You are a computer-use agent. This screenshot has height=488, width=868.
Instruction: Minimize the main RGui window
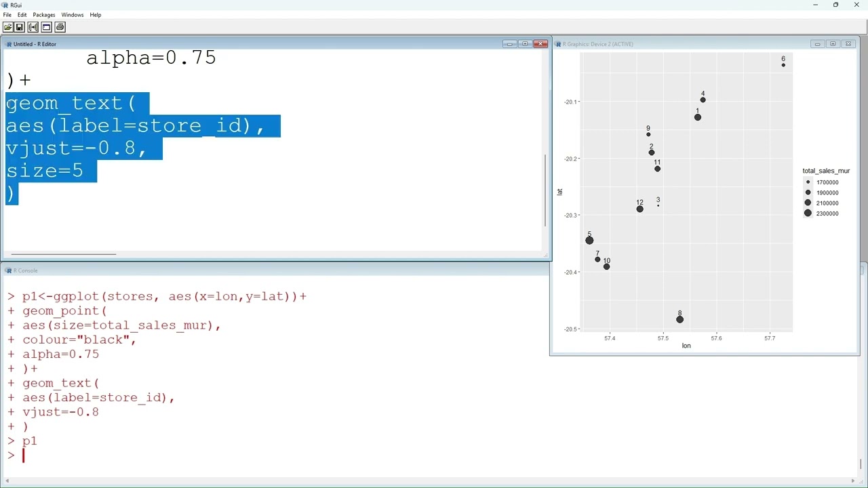click(815, 5)
